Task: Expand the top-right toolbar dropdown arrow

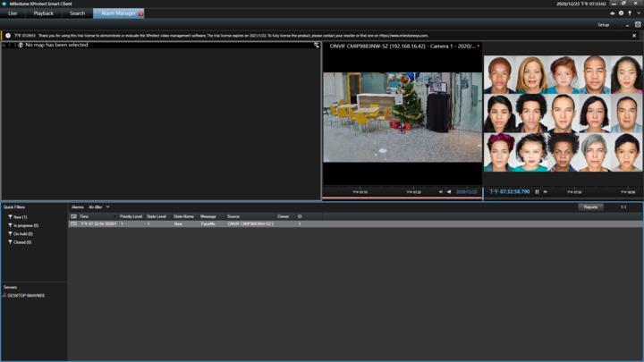Action: click(638, 13)
